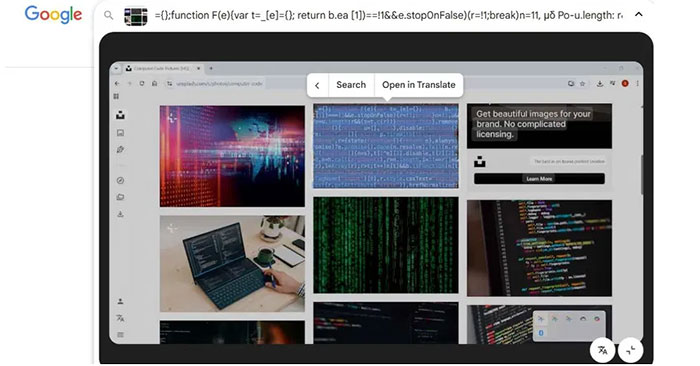Click the 'Get beautiful images for your brand' ad banner
The width and height of the screenshot is (700, 366).
[539, 126]
